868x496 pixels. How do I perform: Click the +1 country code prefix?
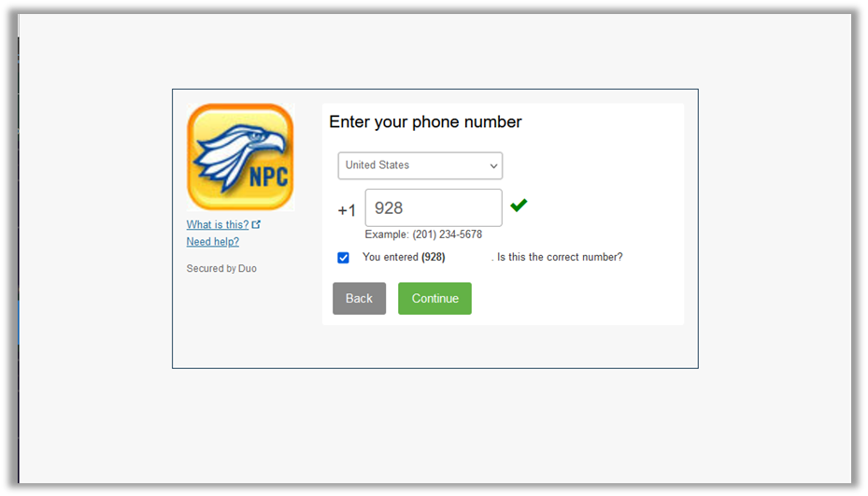tap(347, 210)
